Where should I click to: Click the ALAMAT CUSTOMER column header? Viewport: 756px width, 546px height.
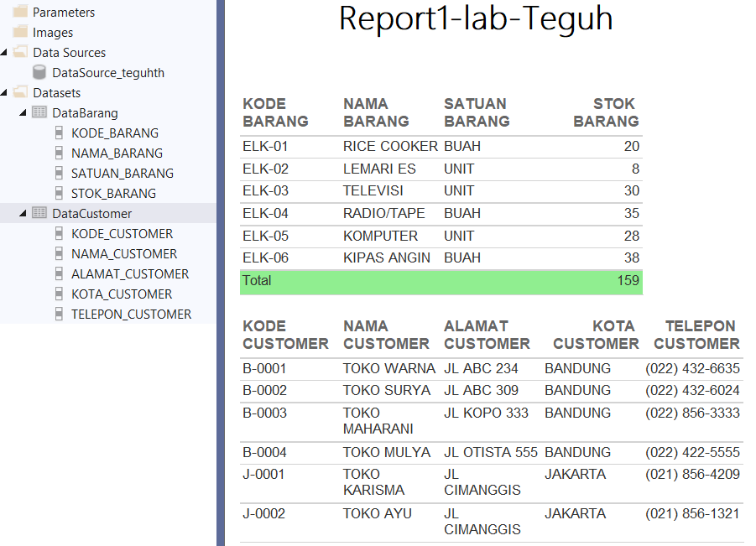click(x=487, y=335)
